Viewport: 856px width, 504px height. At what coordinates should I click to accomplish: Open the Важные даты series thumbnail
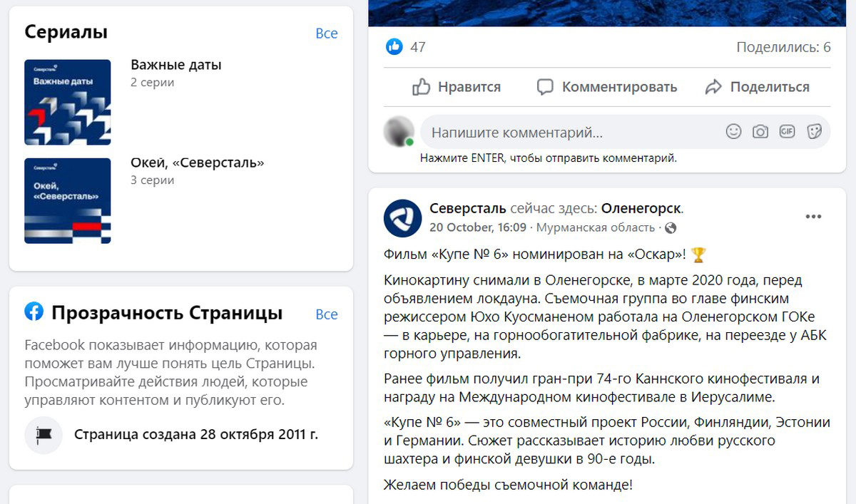point(68,103)
